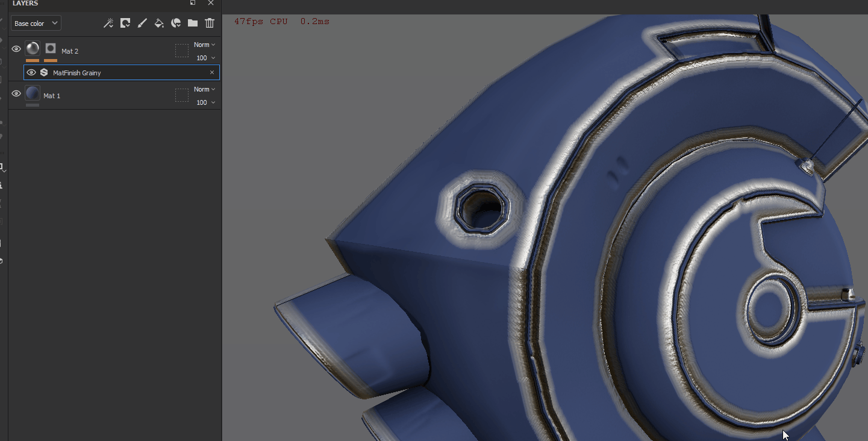This screenshot has width=868, height=441.
Task: Click the dashed box on Mat 2 layer
Action: pos(182,51)
